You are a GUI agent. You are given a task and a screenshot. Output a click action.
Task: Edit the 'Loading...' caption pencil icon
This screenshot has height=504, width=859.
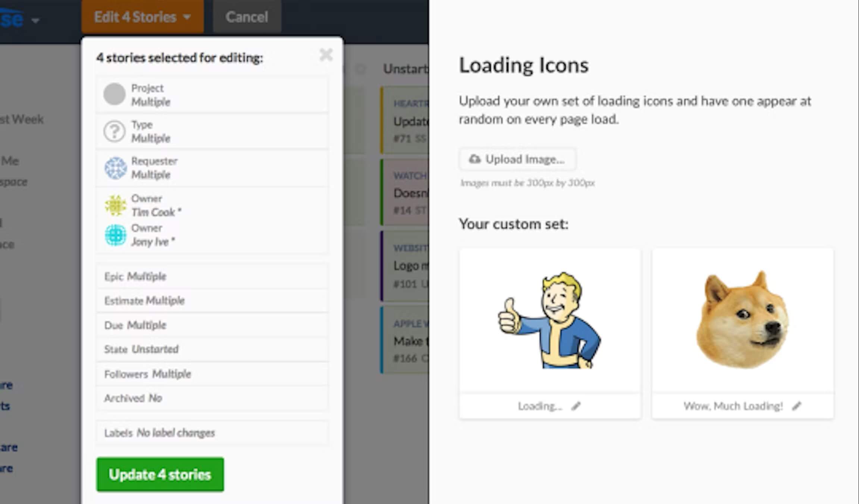tap(576, 406)
